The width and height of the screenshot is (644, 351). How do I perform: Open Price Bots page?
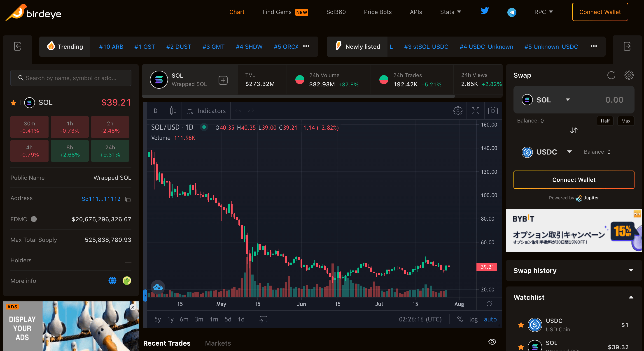pos(378,12)
